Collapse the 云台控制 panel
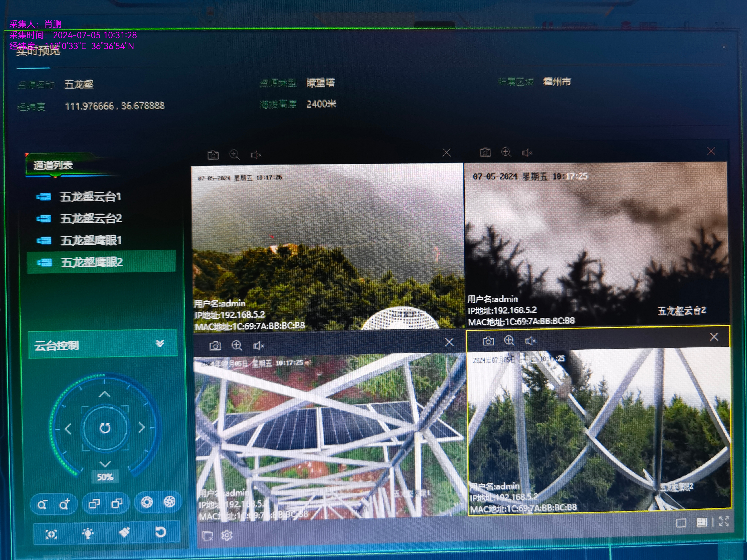This screenshot has height=560, width=747. pos(160,343)
